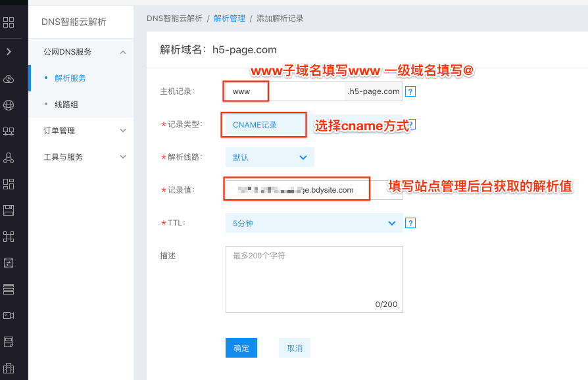Open the 记录类型 CNAME记录 dropdown
Viewport: 588px width, 380px height.
pyautogui.click(x=265, y=125)
